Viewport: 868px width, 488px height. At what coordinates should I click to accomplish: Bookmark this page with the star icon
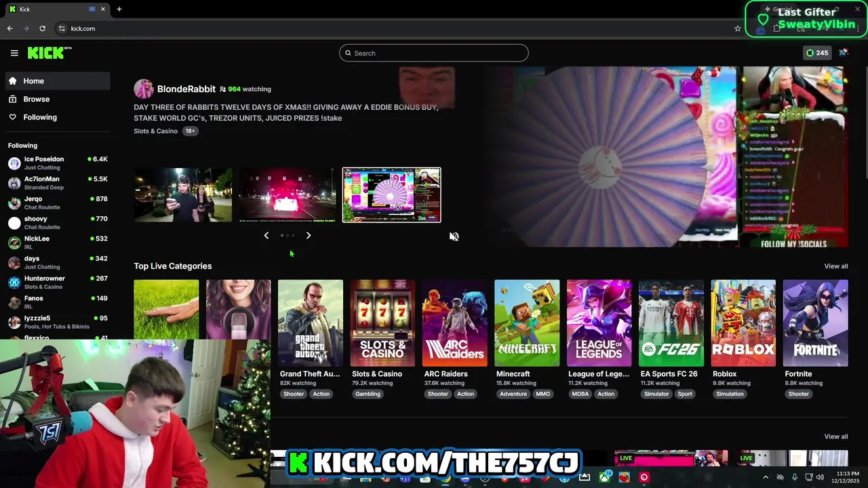point(738,28)
